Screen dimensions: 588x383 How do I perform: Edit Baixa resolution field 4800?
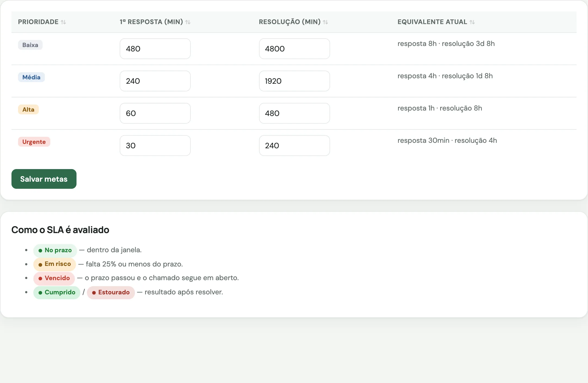(x=295, y=49)
